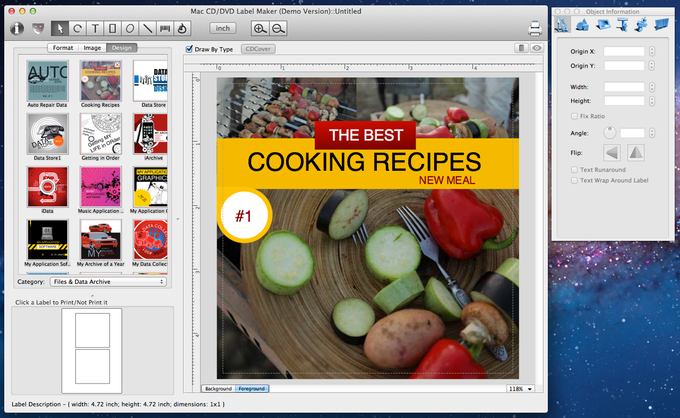The height and width of the screenshot is (418, 680).
Task: Choose the Getting in Order template
Action: tap(100, 134)
